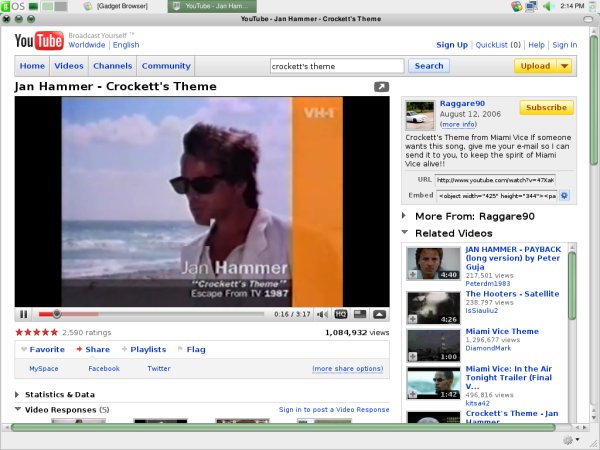Add PAYBACK video to QuickList plus icon
This screenshot has height=450, width=600.
tap(413, 274)
